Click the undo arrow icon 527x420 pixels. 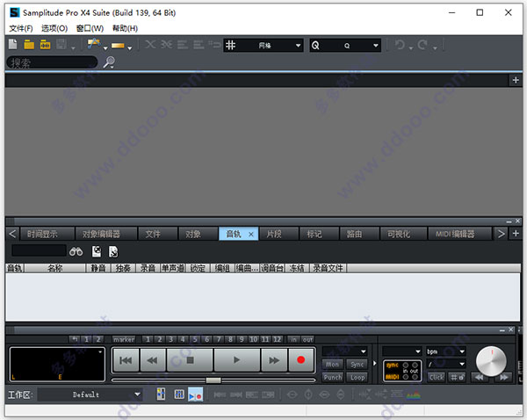[400, 45]
